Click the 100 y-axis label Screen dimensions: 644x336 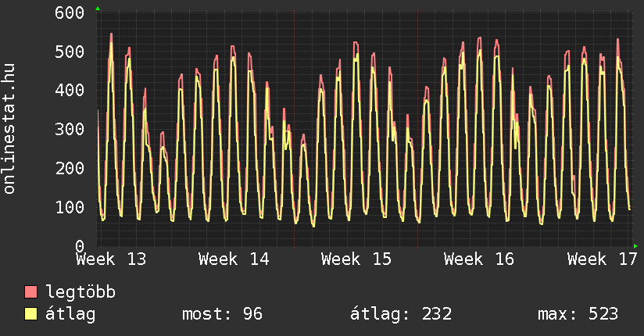tap(70, 207)
